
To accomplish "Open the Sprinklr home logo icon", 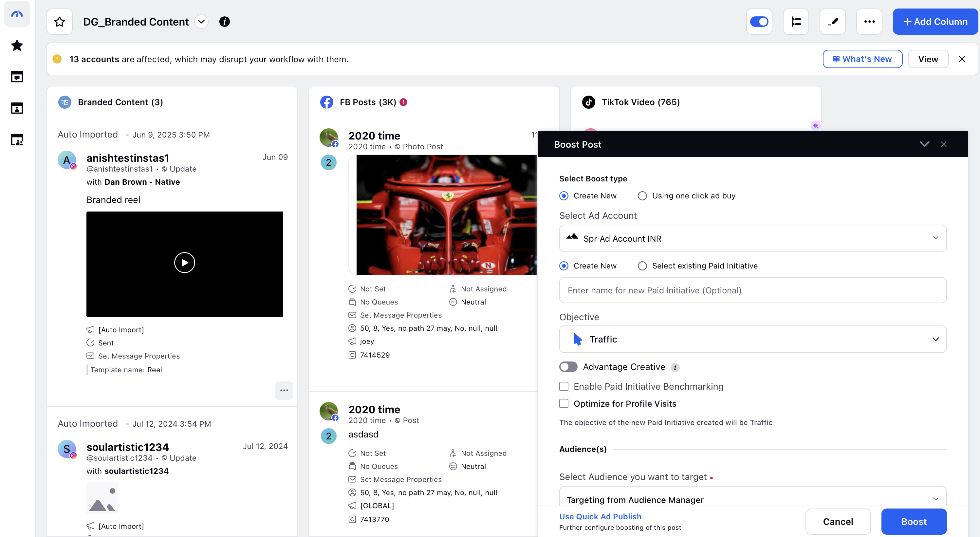I will pyautogui.click(x=17, y=14).
